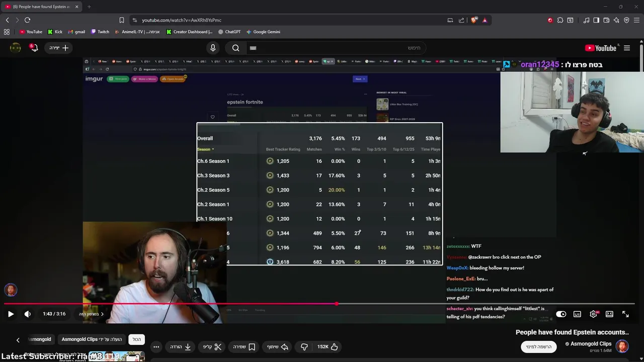Open Leo AI sparkle icon
This screenshot has height=362, width=644.
pos(616,20)
